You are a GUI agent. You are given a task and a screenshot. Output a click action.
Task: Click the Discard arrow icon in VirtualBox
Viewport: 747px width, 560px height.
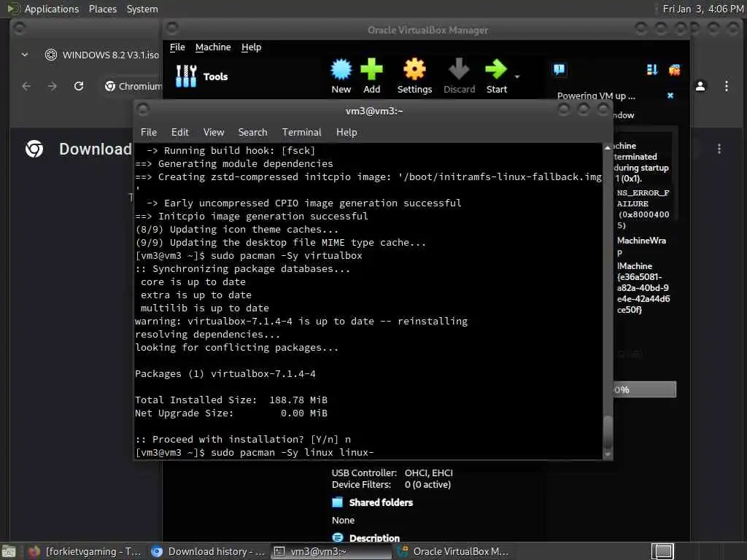(x=460, y=70)
